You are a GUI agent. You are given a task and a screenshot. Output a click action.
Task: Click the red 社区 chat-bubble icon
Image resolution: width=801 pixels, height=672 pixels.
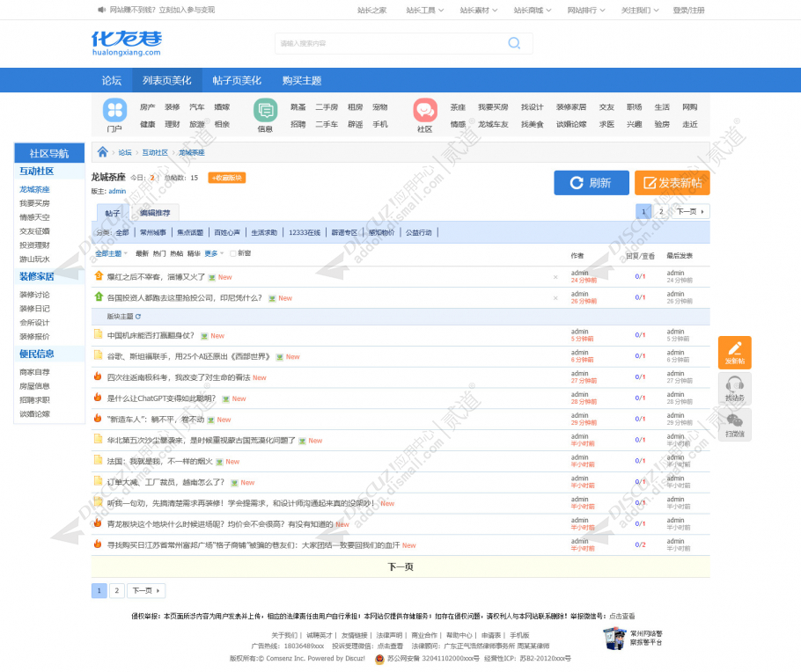point(425,110)
